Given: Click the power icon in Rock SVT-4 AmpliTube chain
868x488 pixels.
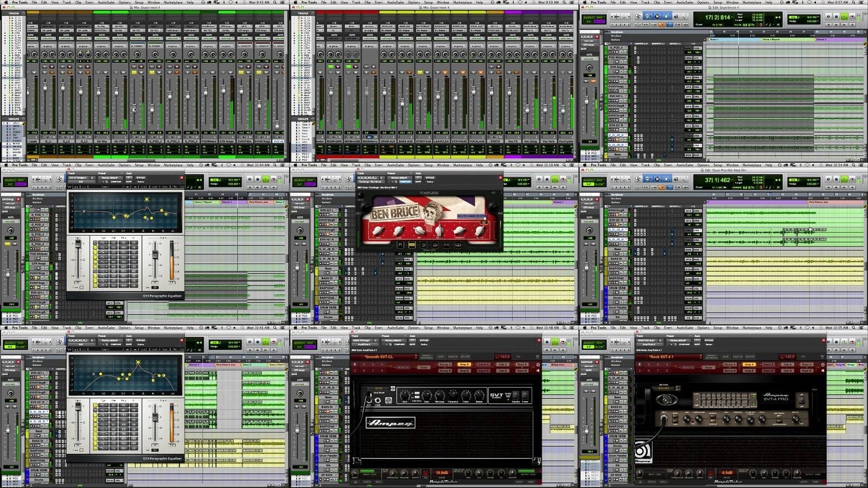Looking at the screenshot, I should [x=823, y=364].
